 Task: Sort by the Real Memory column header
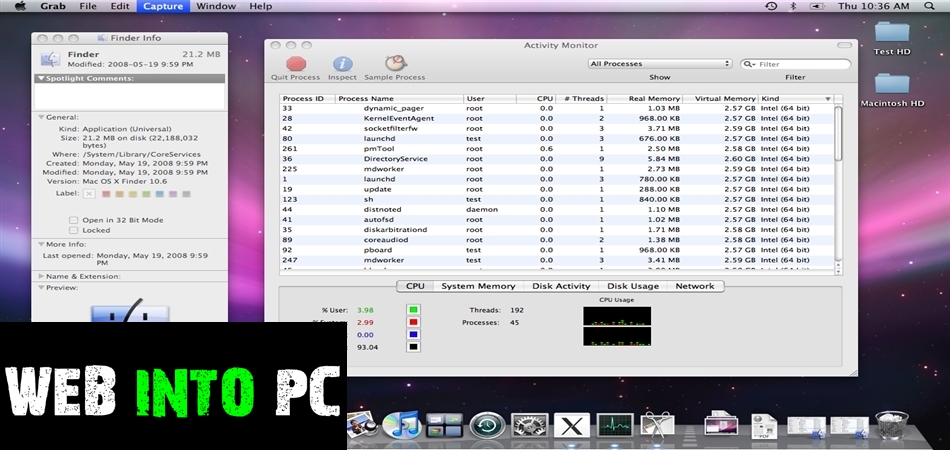645,99
